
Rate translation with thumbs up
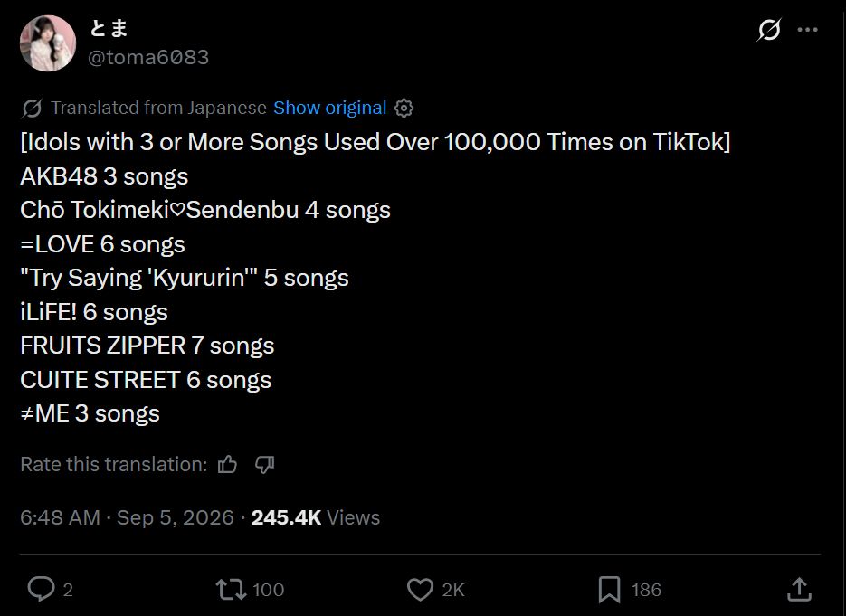pyautogui.click(x=227, y=464)
